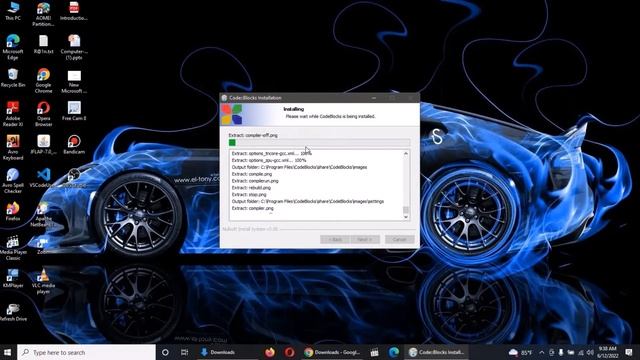The image size is (640, 360).
Task: Switch to Downloads explorer taskbar item
Action: click(x=227, y=352)
